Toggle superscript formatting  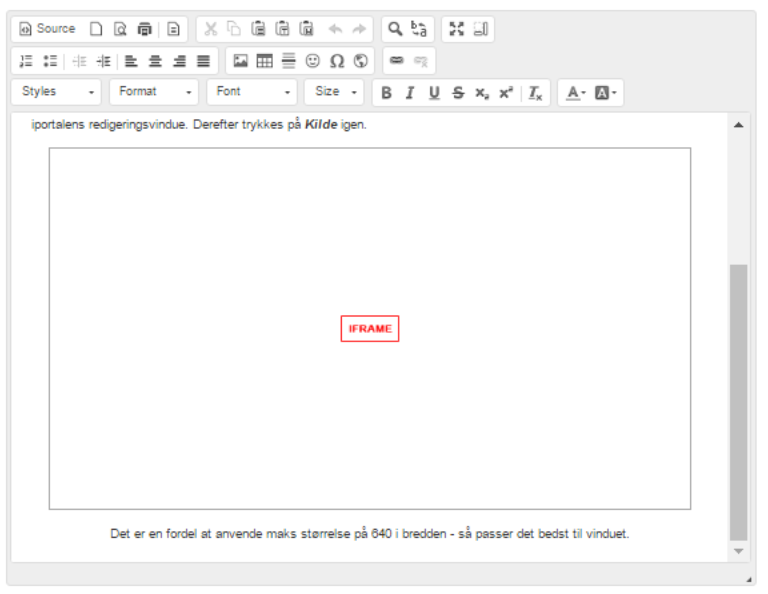click(506, 93)
